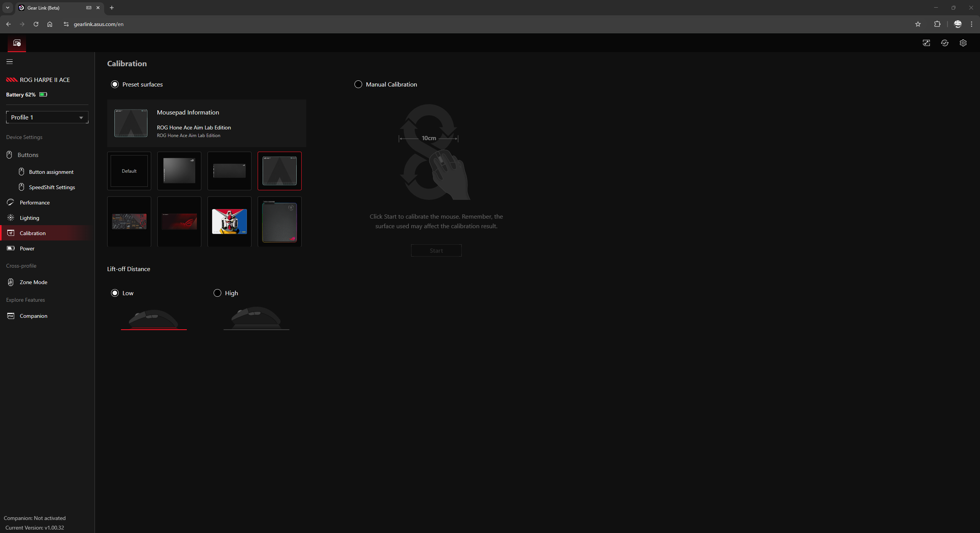Expand the Profile 1 dropdown
The width and height of the screenshot is (980, 533).
coord(47,117)
